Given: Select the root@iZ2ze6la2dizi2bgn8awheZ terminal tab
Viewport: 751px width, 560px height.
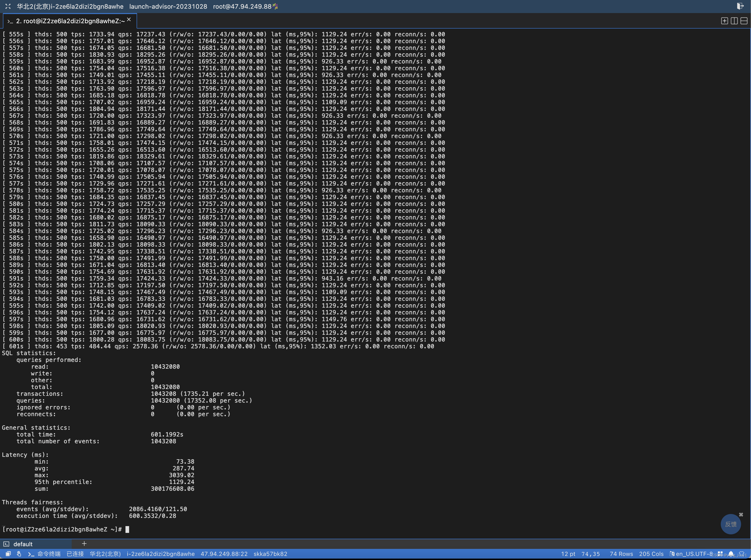Looking at the screenshot, I should pos(70,21).
